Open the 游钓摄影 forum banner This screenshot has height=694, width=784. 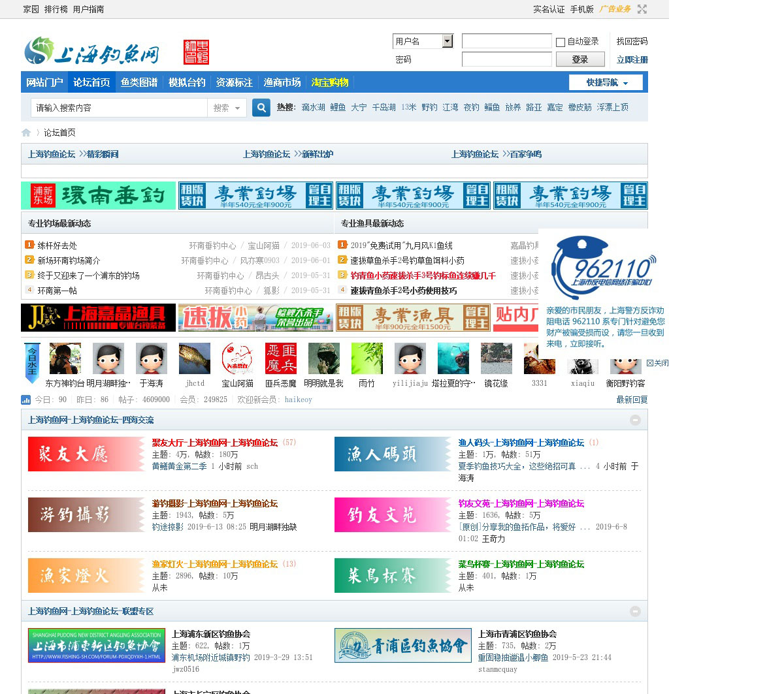[87, 514]
